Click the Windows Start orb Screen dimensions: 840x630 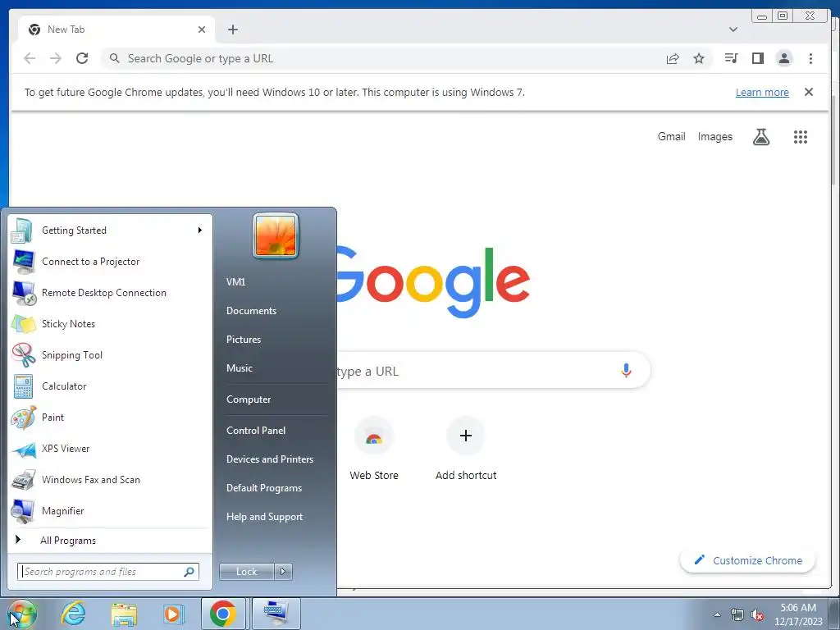(22, 614)
